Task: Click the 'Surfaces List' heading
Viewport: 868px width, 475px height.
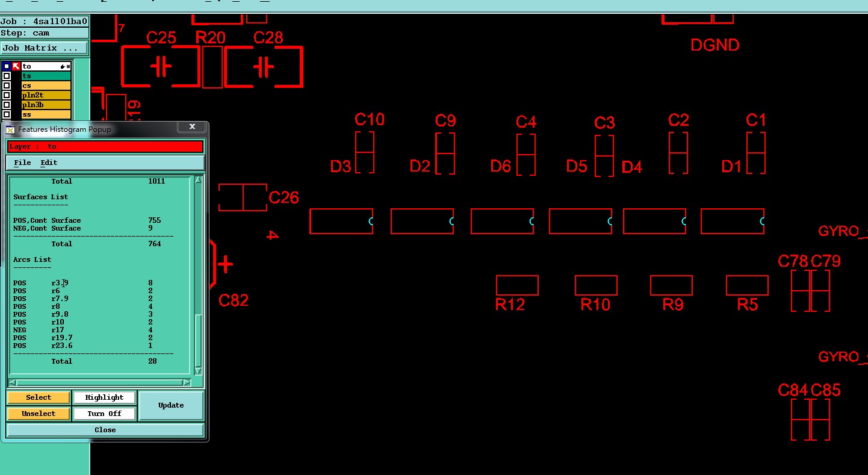Action: (40, 197)
